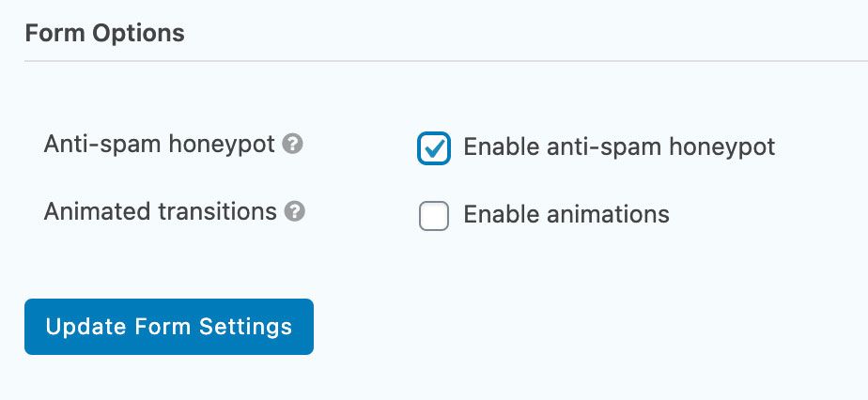Tick the Enable animations checkbox
The width and height of the screenshot is (868, 400).
433,215
